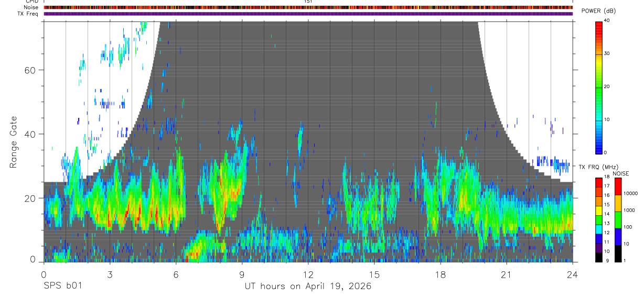Click the 151 CPID value above the plot
This screenshot has height=297, width=644.
(x=308, y=2)
